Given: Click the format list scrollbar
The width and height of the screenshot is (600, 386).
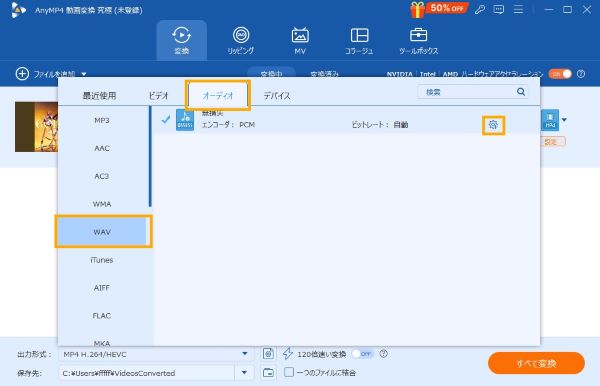Looking at the screenshot, I should [150, 157].
